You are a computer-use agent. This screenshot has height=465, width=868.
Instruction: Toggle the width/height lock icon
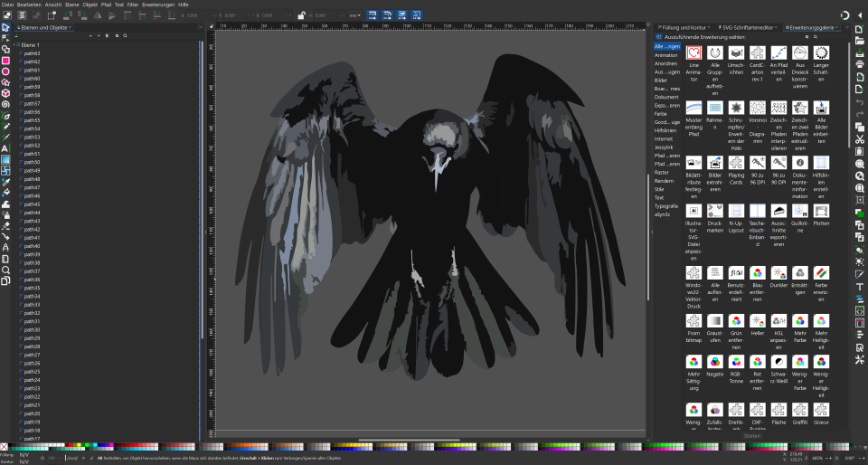300,15
